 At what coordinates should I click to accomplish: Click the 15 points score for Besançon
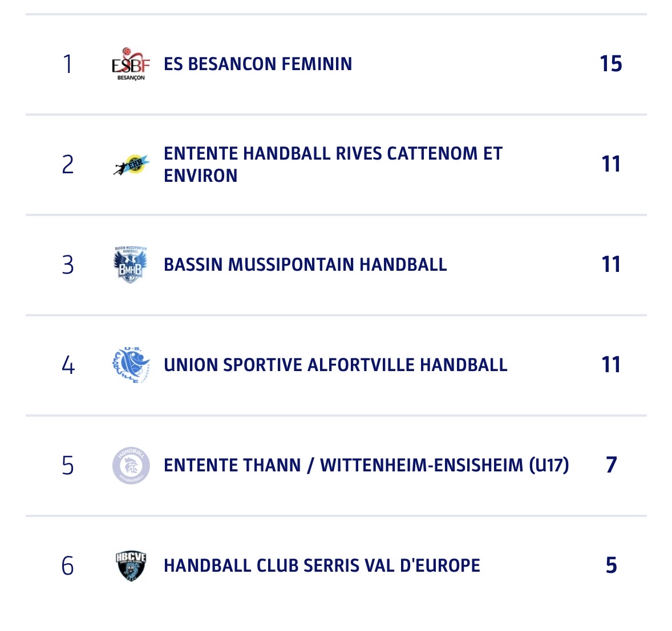coord(610,64)
